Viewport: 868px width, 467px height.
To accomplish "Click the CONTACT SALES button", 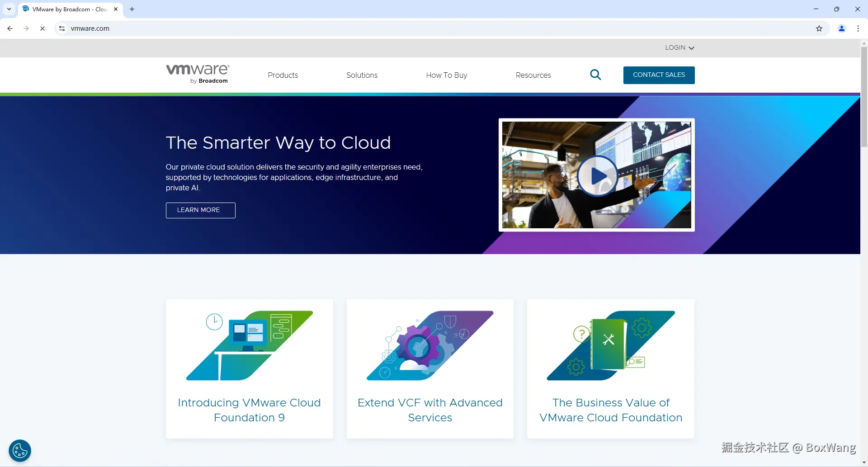I will 659,75.
